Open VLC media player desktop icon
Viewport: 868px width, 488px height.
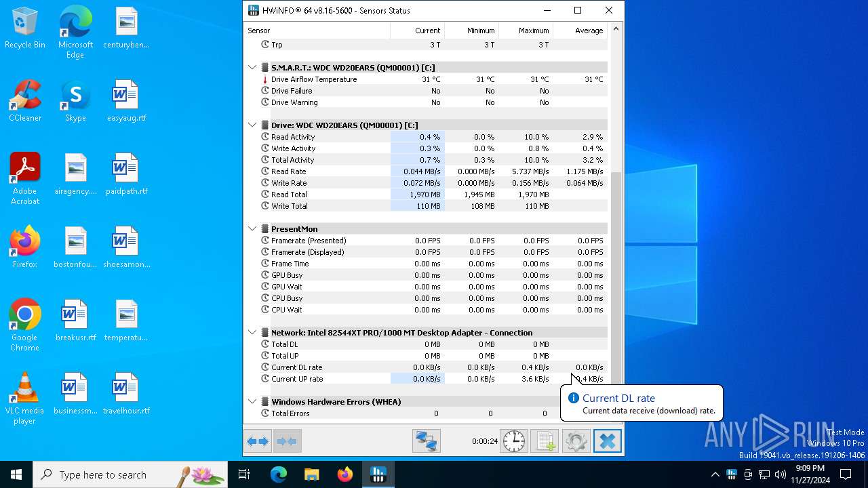pos(25,398)
